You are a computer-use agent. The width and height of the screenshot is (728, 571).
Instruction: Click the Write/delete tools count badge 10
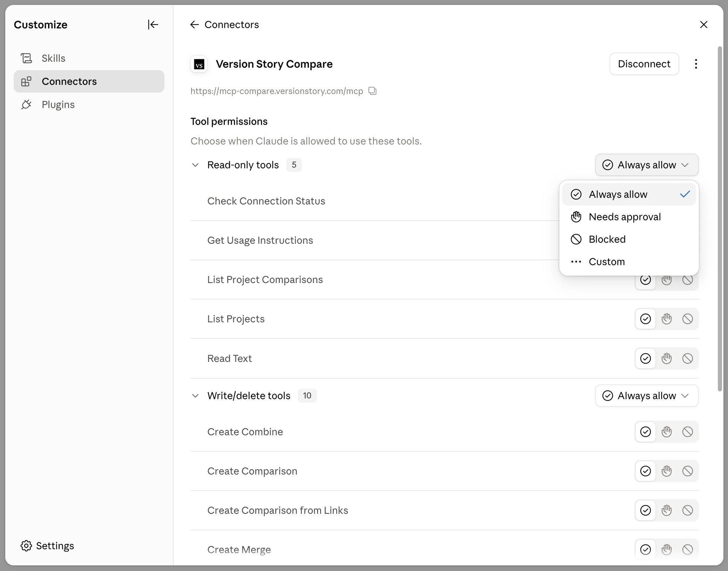click(x=307, y=396)
